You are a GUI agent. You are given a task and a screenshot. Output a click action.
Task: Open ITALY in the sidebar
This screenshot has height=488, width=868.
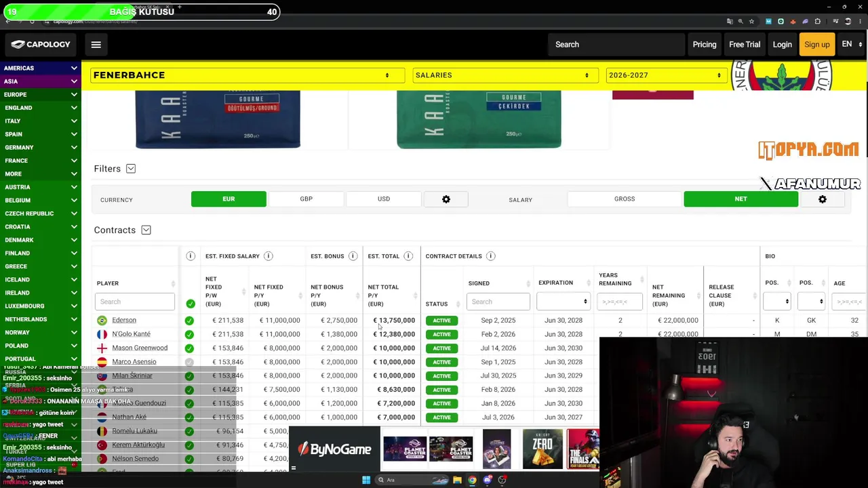[41, 121]
